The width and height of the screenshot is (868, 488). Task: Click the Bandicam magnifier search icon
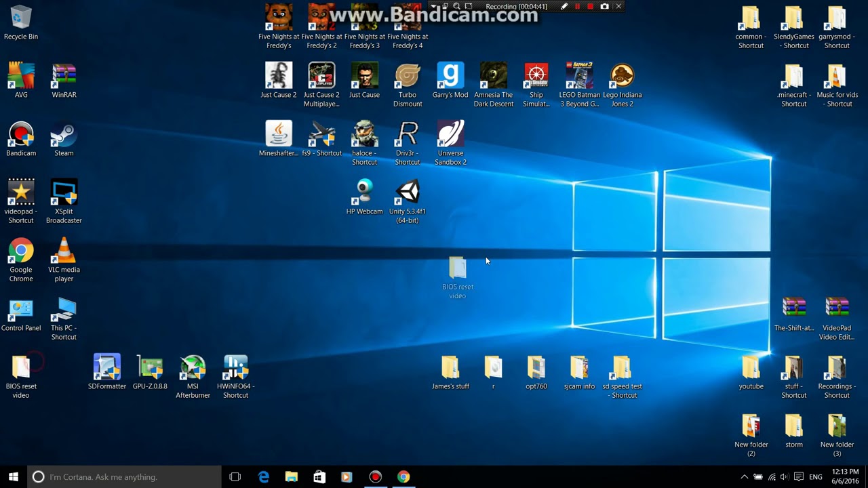[456, 7]
